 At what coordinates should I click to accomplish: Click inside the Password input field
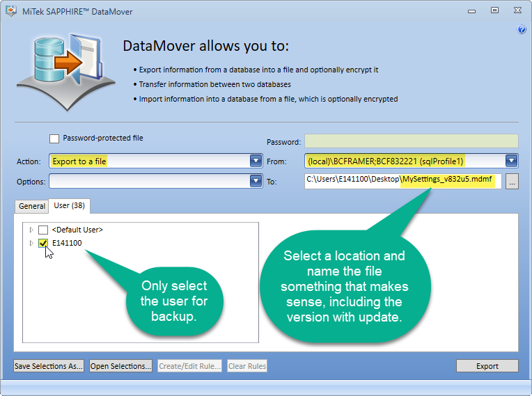coord(412,141)
